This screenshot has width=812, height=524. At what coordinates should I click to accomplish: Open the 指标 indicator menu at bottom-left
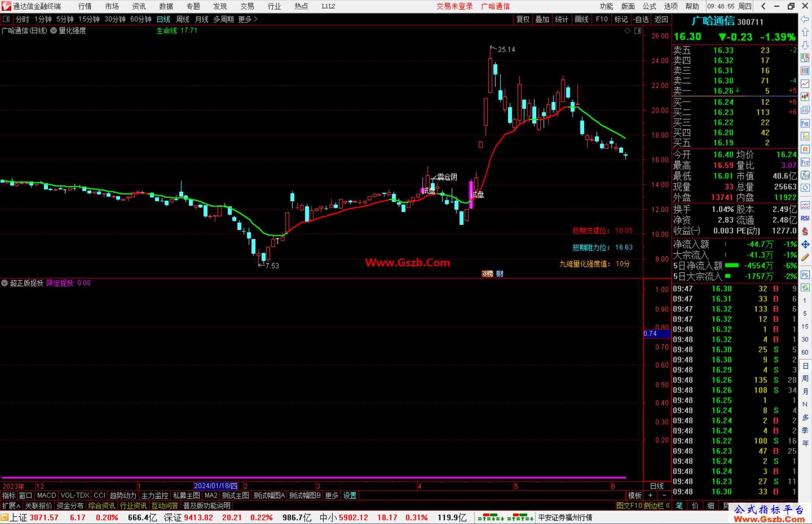pyautogui.click(x=9, y=495)
